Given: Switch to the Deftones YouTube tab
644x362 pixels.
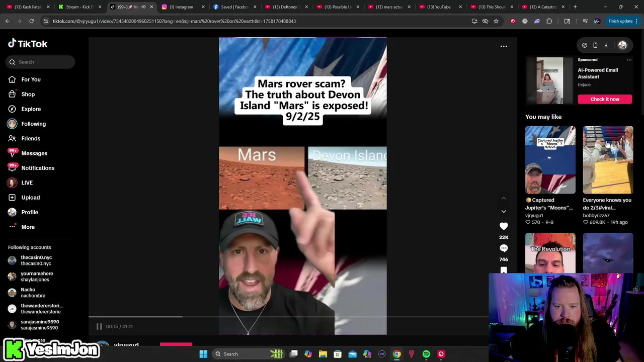Looking at the screenshot, I should coord(286,7).
